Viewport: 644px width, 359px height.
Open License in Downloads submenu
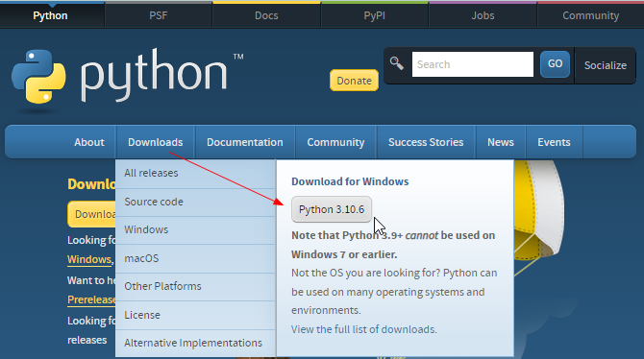point(195,315)
